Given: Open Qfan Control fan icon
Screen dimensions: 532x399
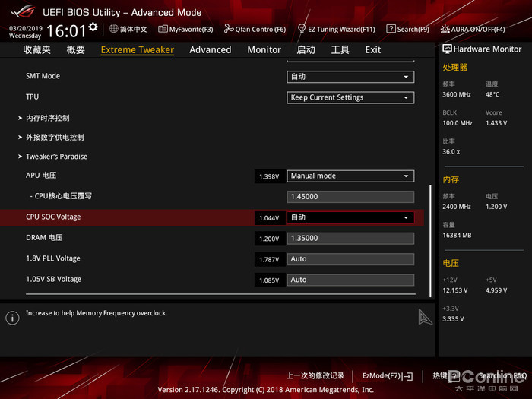Looking at the screenshot, I should 229,29.
